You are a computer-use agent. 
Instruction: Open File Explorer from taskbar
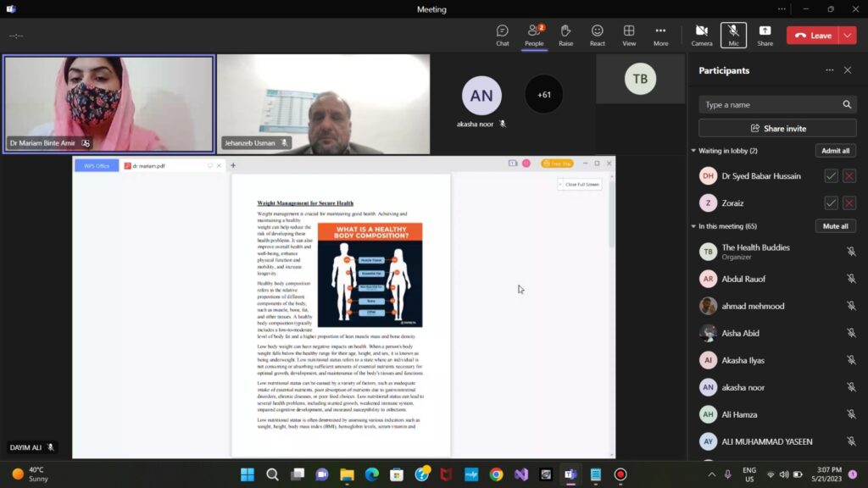347,474
